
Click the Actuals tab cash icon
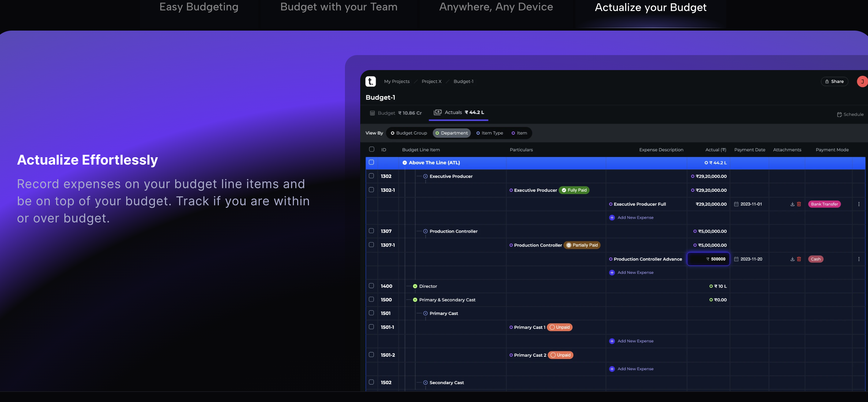[437, 112]
